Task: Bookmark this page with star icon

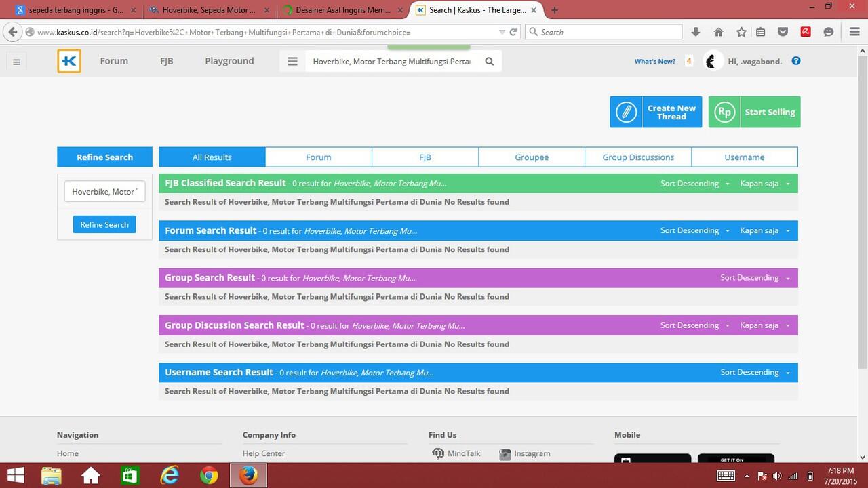Action: pos(741,32)
